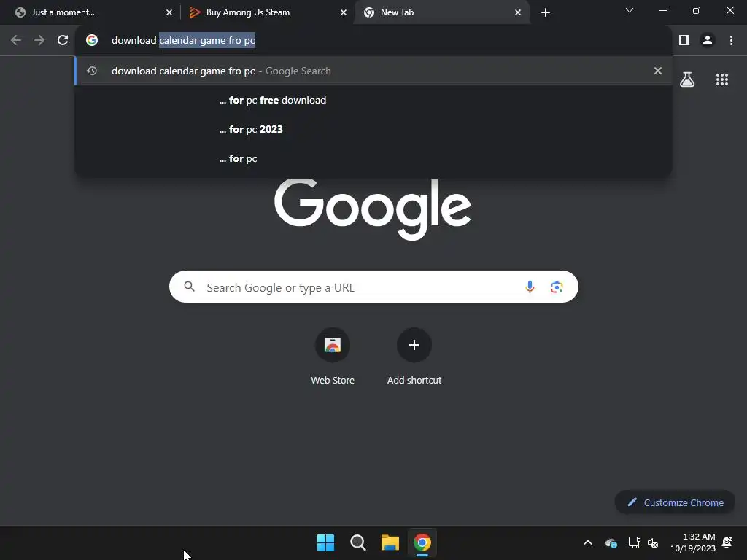Select the New Tab tab
Viewport: 747px width, 560px height.
coord(441,12)
